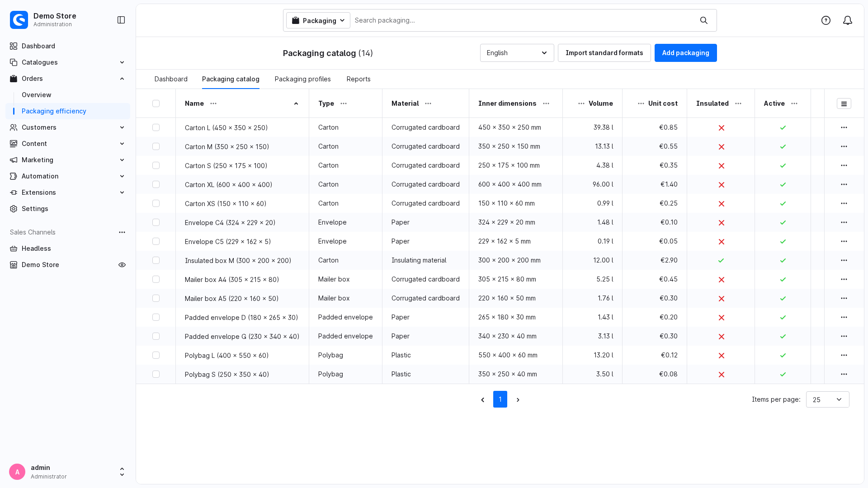Screen dimensions: 868x488
Task: Open row actions for Carton L
Action: (844, 127)
